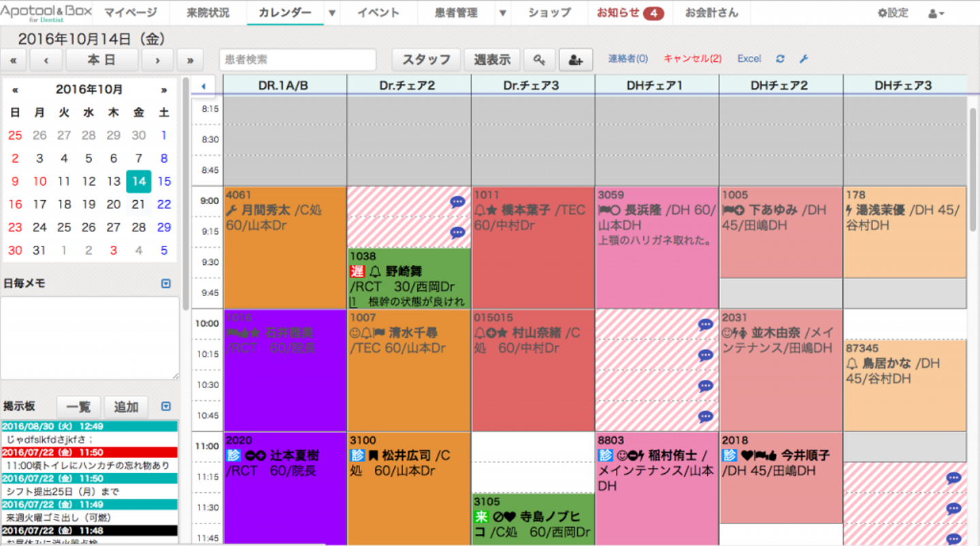Select date 14 in the mini calendar
This screenshot has width=980, height=546.
139,181
